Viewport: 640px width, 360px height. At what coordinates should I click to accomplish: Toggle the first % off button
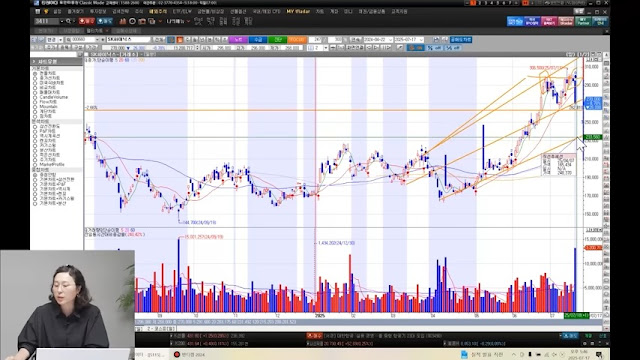(434, 48)
